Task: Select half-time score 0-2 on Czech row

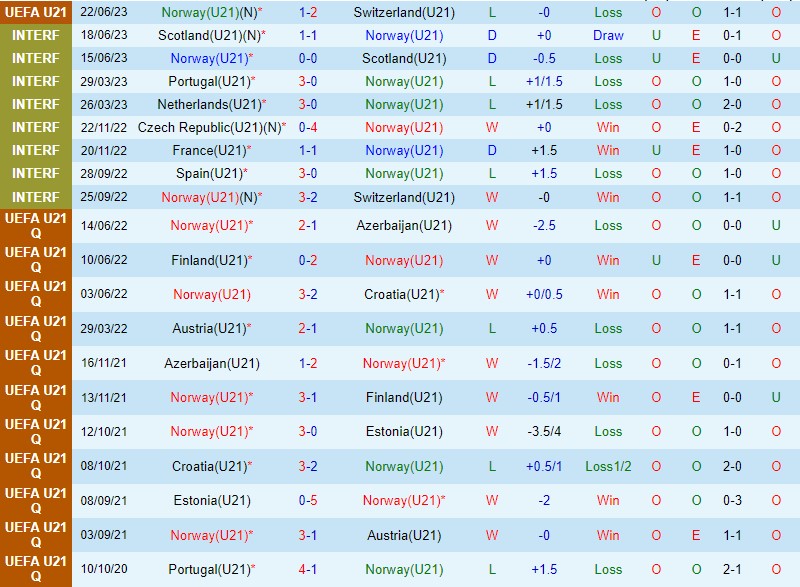Action: (x=732, y=127)
